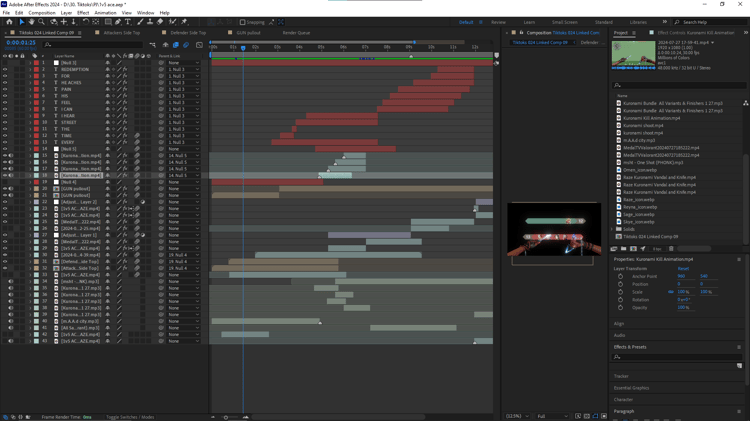Click Reset in Layer Transform
Viewport: 750px width, 421px height.
coord(683,269)
